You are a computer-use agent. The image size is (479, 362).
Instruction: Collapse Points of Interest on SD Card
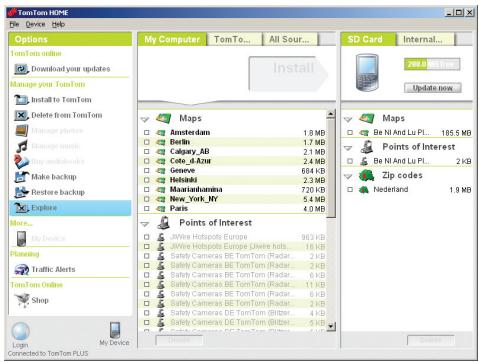348,148
